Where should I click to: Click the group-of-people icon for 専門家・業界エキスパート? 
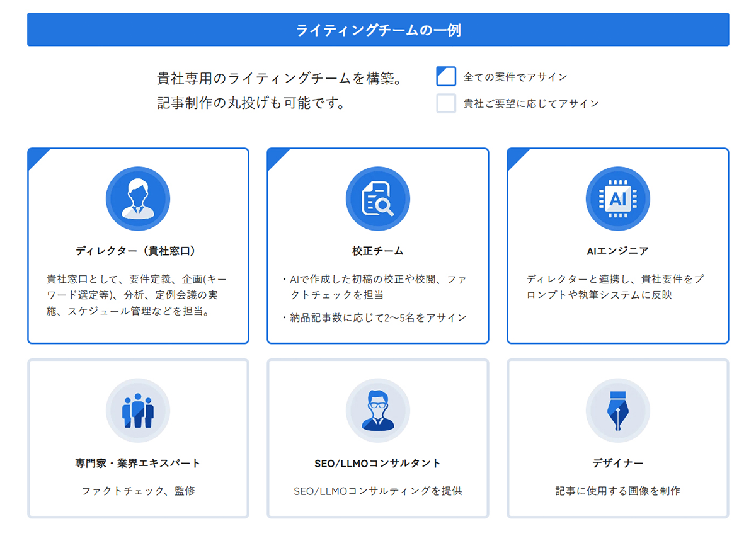click(138, 409)
